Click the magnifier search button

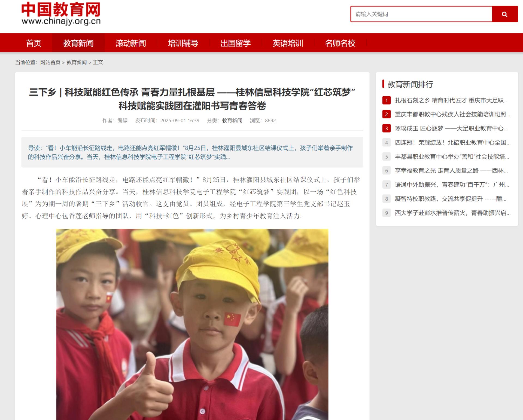coord(504,14)
